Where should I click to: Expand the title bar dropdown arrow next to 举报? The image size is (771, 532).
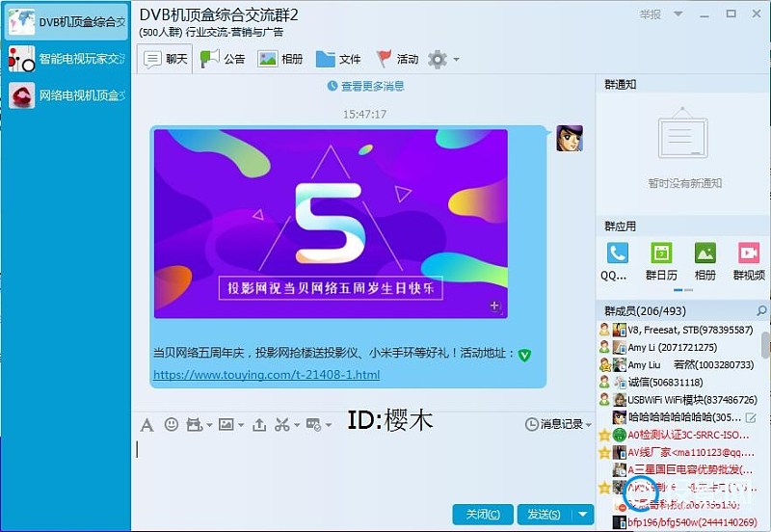[678, 13]
